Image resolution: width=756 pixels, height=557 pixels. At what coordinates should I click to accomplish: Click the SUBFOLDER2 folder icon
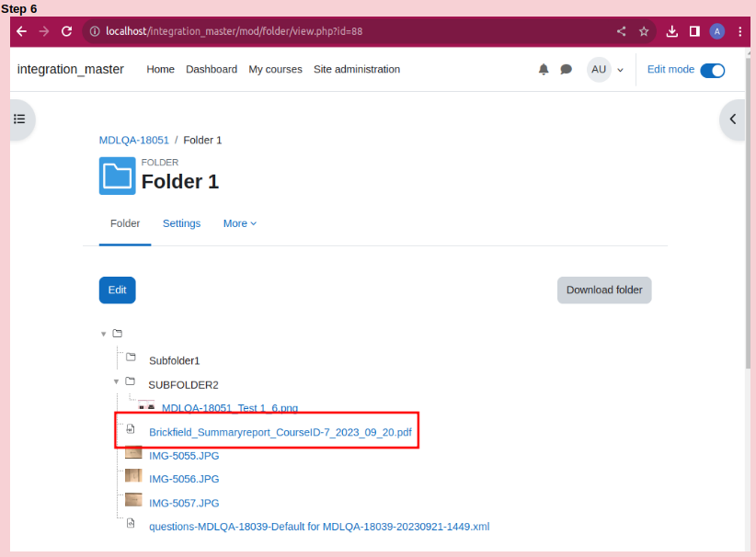(131, 381)
